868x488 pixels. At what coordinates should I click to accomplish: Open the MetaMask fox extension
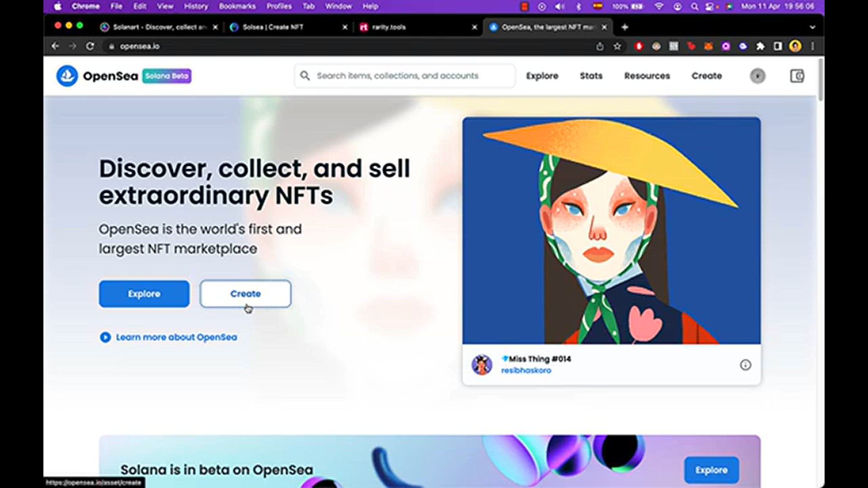708,46
